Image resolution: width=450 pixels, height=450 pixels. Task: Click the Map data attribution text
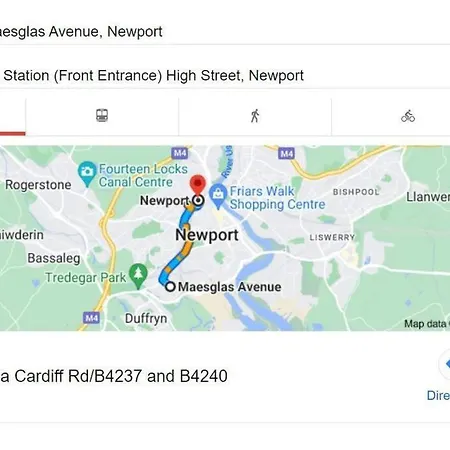tap(427, 324)
